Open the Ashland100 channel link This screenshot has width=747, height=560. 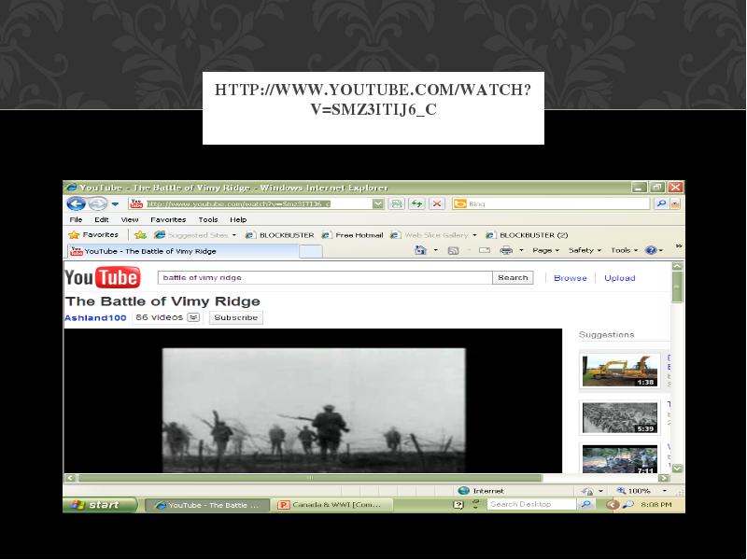[x=95, y=317]
